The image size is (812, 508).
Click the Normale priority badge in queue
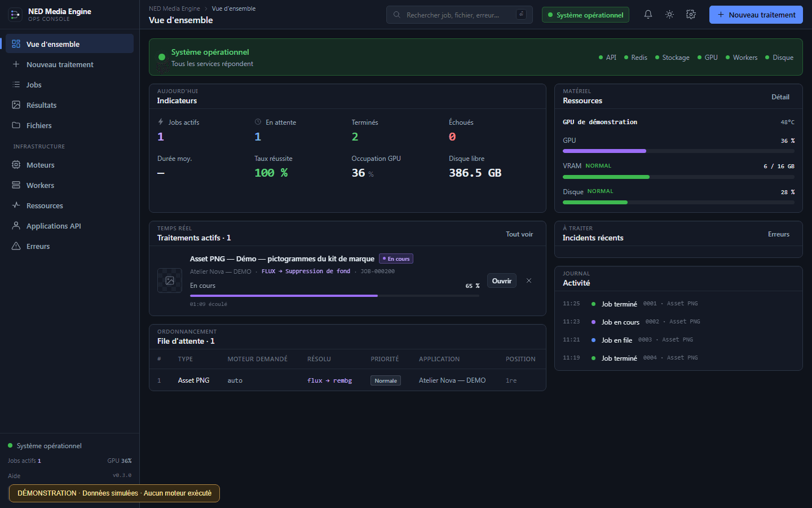[386, 380]
